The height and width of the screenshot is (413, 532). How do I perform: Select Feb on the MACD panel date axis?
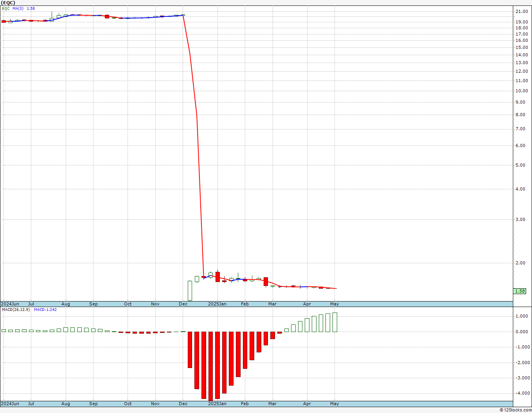(x=245, y=404)
